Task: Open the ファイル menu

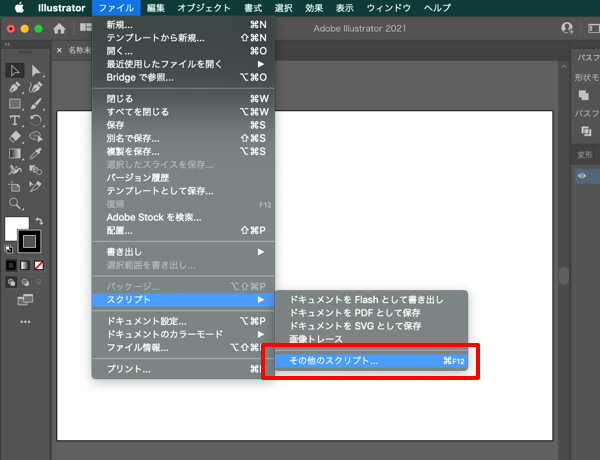Action: pos(116,8)
